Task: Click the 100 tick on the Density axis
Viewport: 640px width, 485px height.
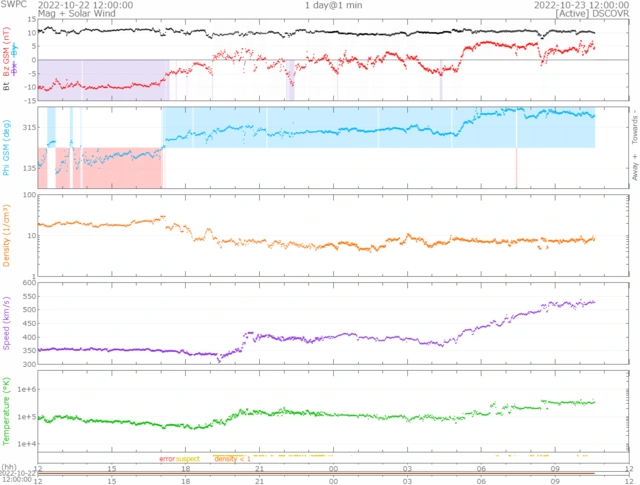Action: click(30, 195)
